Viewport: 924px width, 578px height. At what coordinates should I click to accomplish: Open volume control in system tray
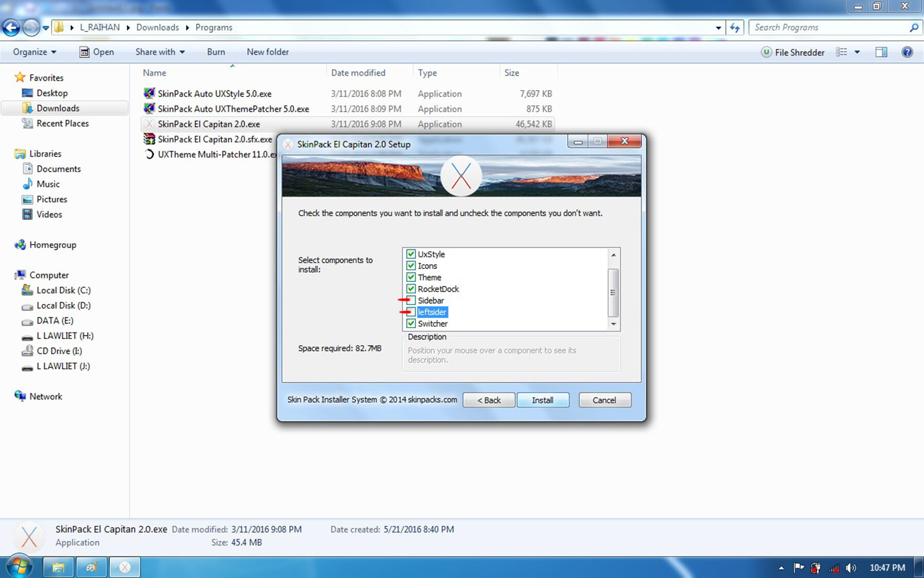(x=851, y=568)
